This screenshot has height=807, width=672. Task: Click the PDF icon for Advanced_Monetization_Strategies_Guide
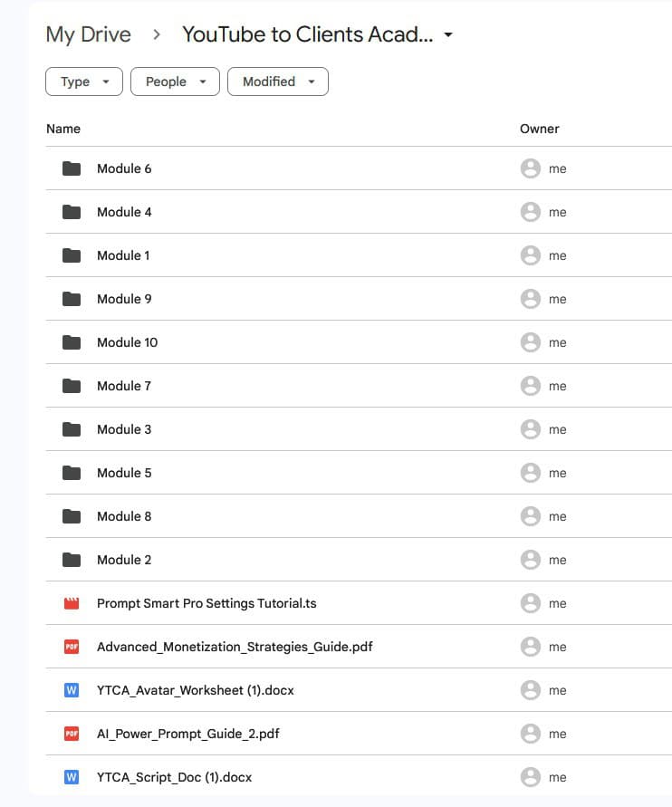pyautogui.click(x=72, y=647)
